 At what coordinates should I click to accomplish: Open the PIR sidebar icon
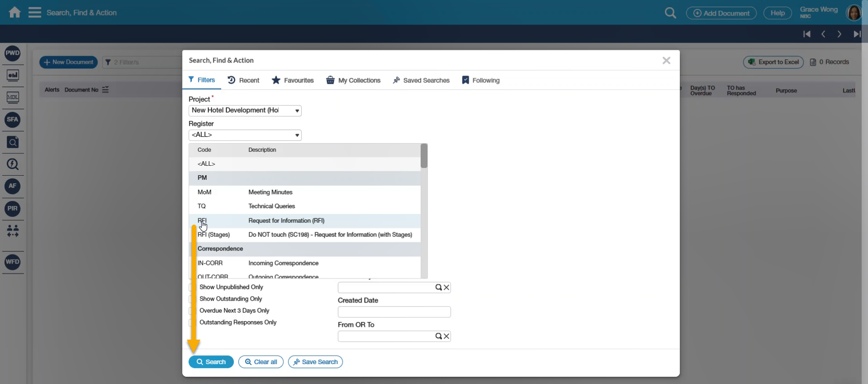[13, 208]
